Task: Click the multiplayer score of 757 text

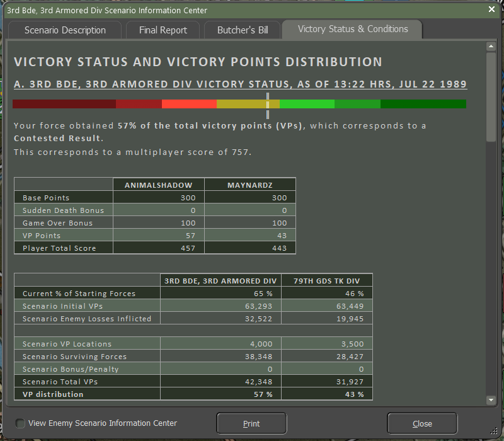Action: (188, 152)
